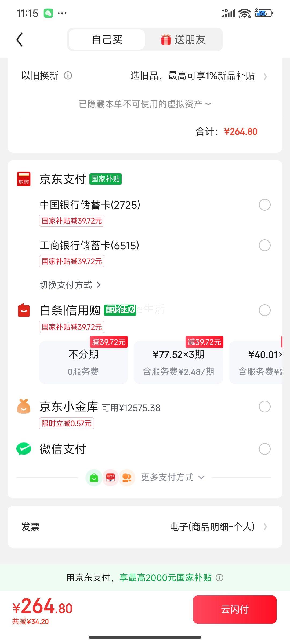This screenshot has height=644, width=290.
Task: Tap the info icon beside 以旧换新
Action: click(x=68, y=76)
